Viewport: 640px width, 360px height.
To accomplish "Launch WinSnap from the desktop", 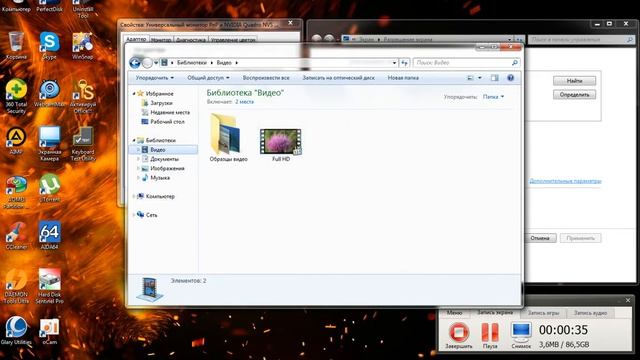I will click(82, 46).
